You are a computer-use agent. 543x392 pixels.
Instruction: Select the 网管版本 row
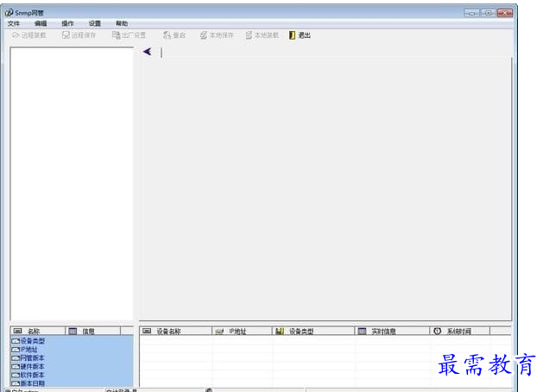click(72, 357)
